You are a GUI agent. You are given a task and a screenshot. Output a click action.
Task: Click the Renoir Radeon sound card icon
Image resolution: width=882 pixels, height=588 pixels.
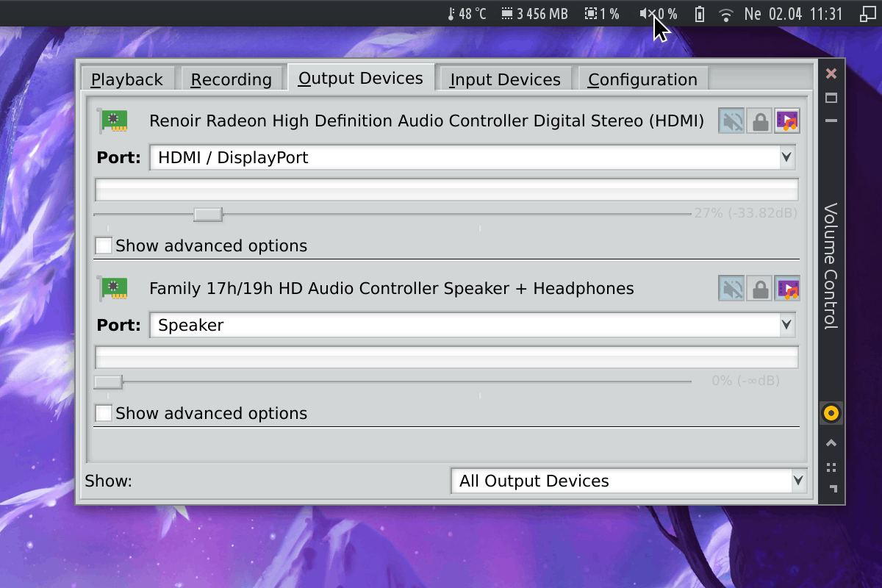112,121
